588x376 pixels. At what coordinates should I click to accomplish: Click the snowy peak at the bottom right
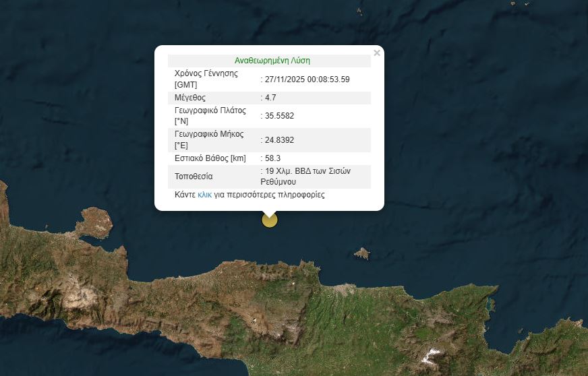pos(432,355)
